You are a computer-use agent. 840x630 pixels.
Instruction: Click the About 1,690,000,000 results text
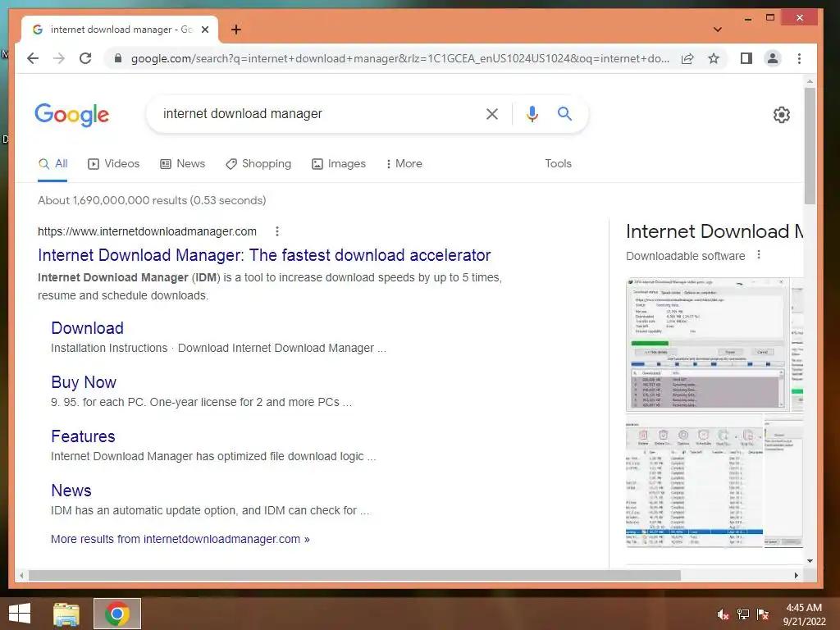pos(152,200)
